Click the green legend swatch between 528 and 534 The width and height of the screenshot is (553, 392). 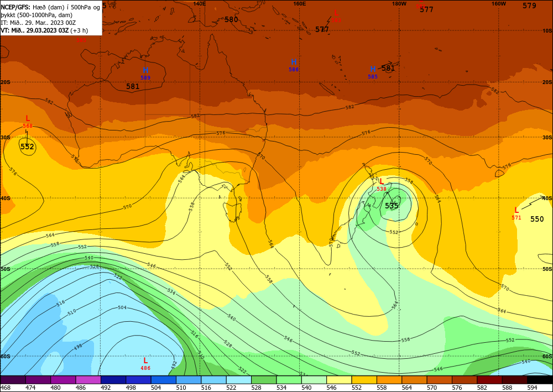pyautogui.click(x=264, y=380)
